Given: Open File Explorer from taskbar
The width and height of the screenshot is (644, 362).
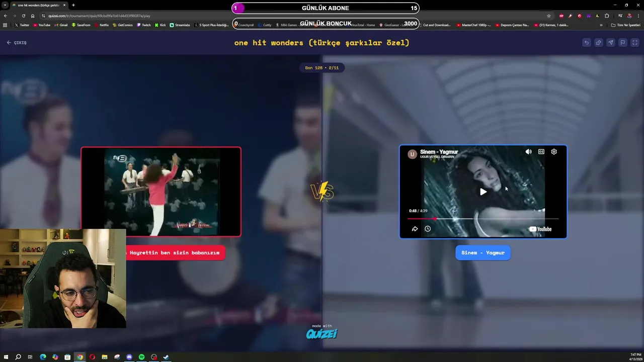Looking at the screenshot, I should [x=104, y=357].
